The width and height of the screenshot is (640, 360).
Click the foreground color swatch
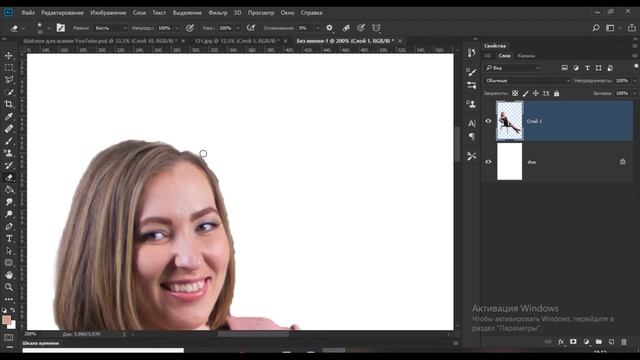tap(6, 320)
